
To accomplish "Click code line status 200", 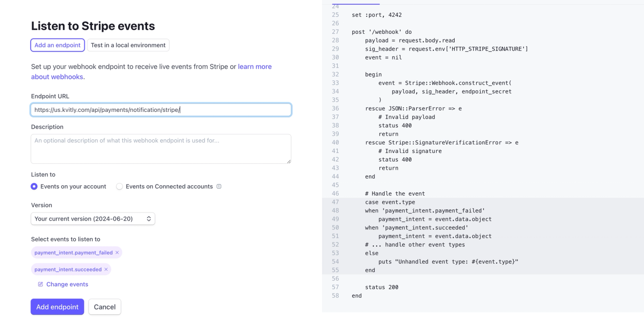I will (382, 288).
